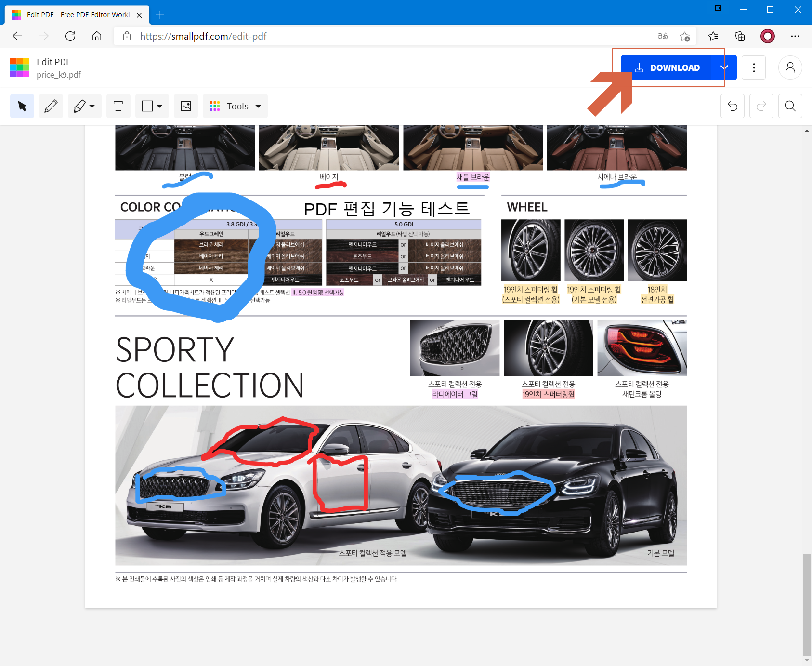Click the PDF 편집 기능 테스트 text

pos(387,209)
